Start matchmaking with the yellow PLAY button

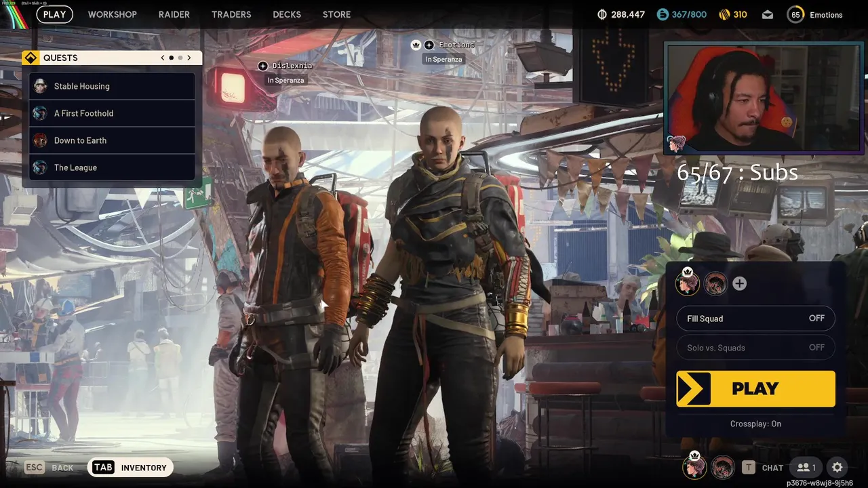tap(755, 388)
